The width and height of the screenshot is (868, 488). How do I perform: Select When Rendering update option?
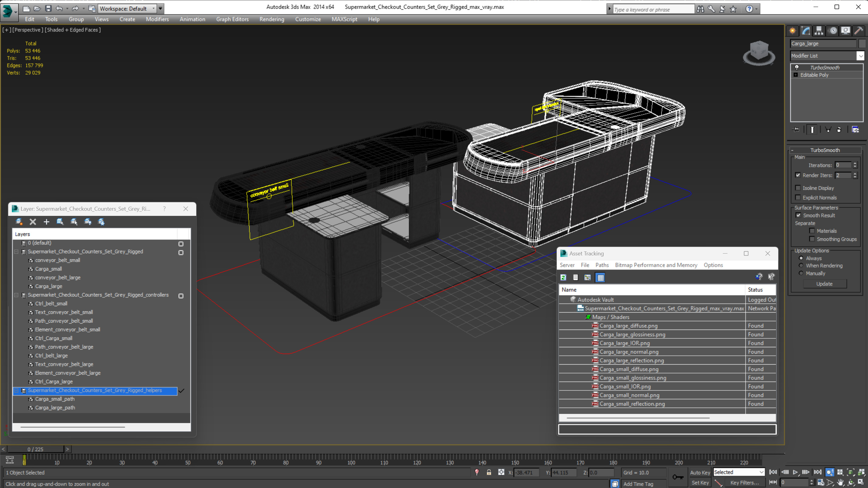(801, 265)
